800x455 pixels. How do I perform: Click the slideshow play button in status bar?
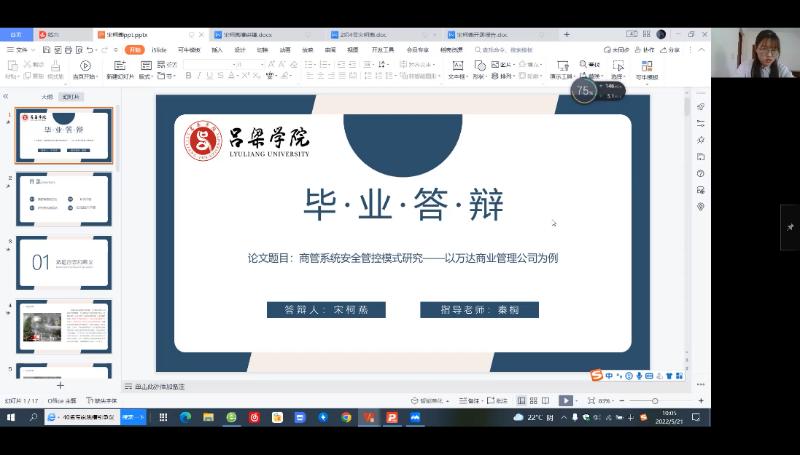pyautogui.click(x=565, y=400)
